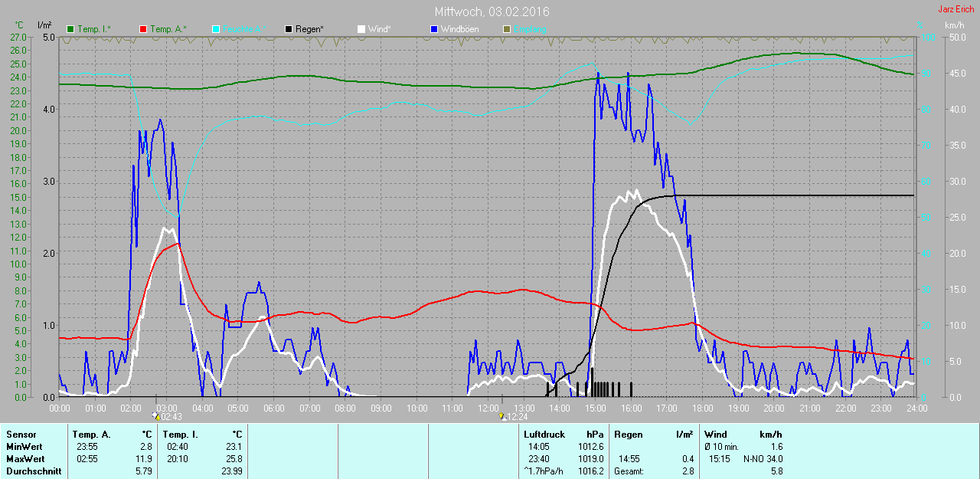Click the Jarz Erich text in corner
Screen dimensions: 980x479
[955, 9]
